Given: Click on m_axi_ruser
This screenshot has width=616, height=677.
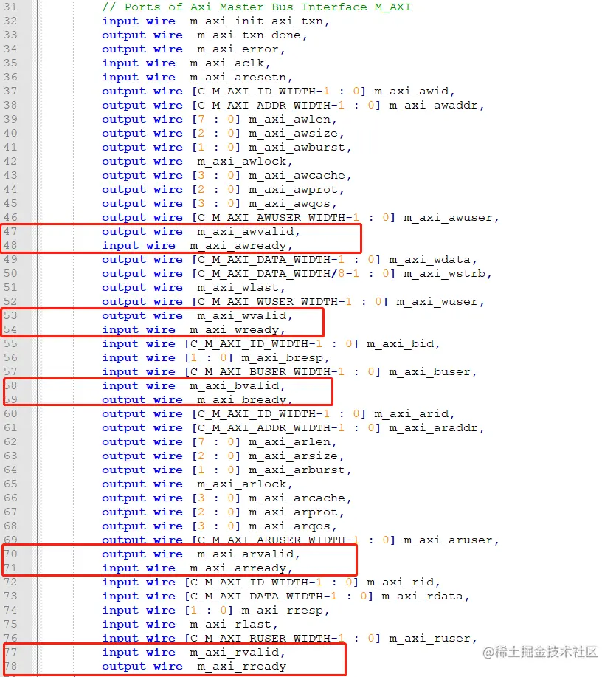Looking at the screenshot, I should click(x=429, y=639).
